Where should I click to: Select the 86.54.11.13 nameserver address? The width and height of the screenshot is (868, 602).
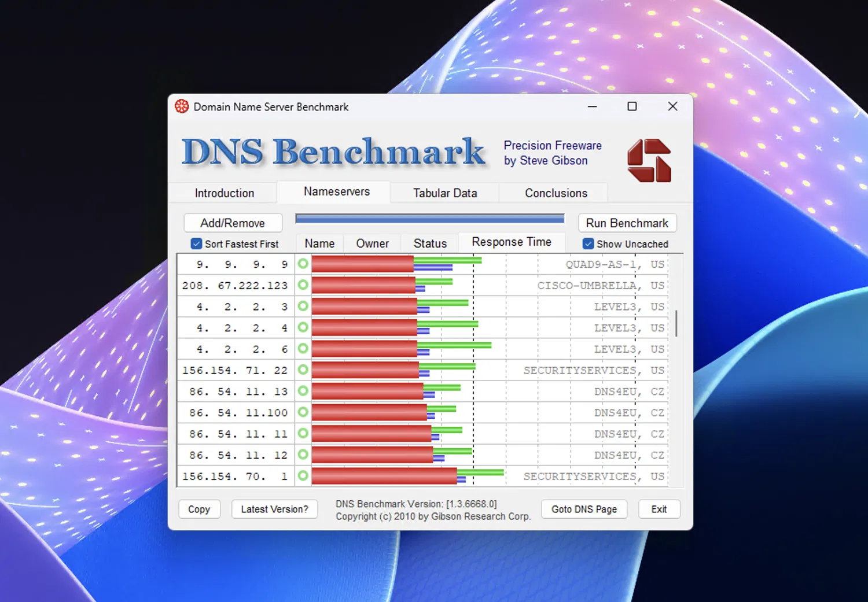[238, 392]
